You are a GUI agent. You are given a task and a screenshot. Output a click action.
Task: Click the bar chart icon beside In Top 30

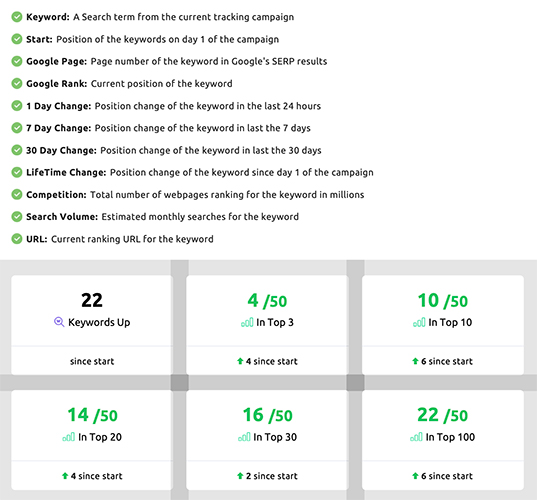click(244, 437)
